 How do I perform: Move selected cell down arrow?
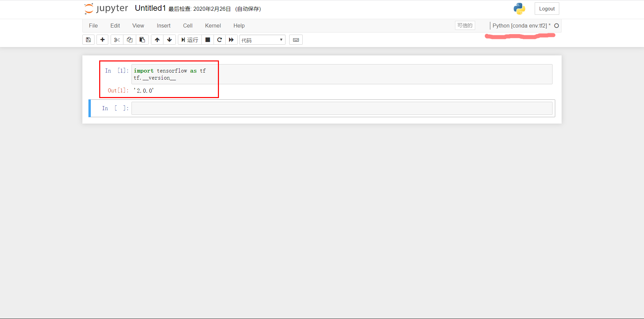[169, 40]
